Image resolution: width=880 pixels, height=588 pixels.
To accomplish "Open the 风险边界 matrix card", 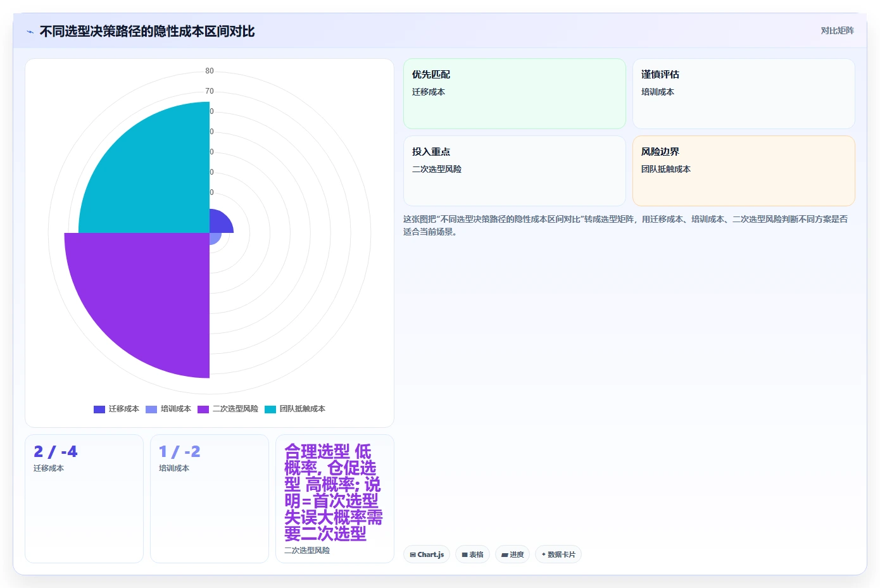I will click(744, 171).
